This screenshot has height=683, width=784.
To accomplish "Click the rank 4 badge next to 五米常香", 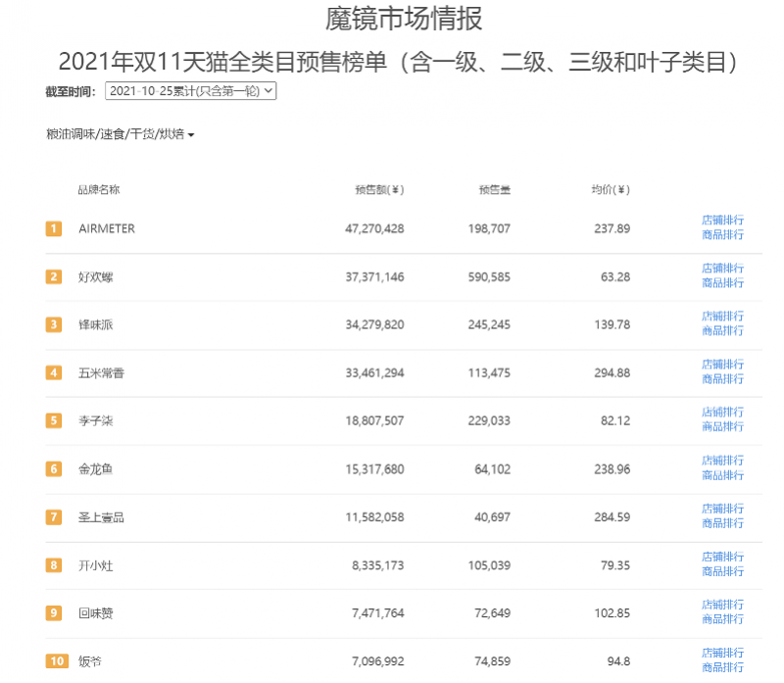I will 53,372.
